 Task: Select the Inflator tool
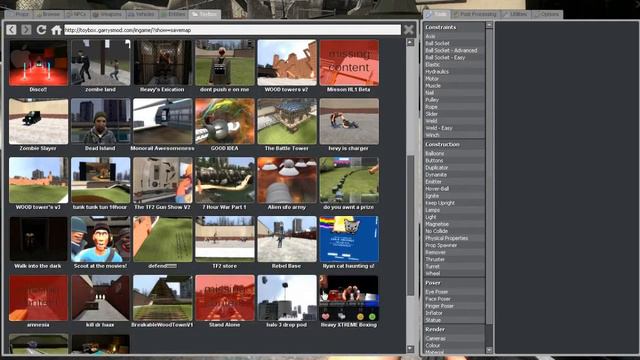454,313
